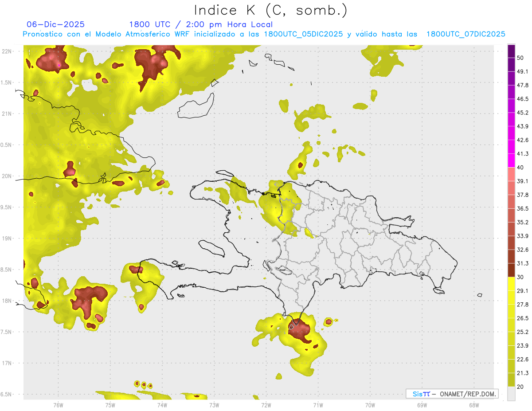The height and width of the screenshot is (411, 532).
Task: Click the '69W' longitude label
Action: pyautogui.click(x=422, y=405)
